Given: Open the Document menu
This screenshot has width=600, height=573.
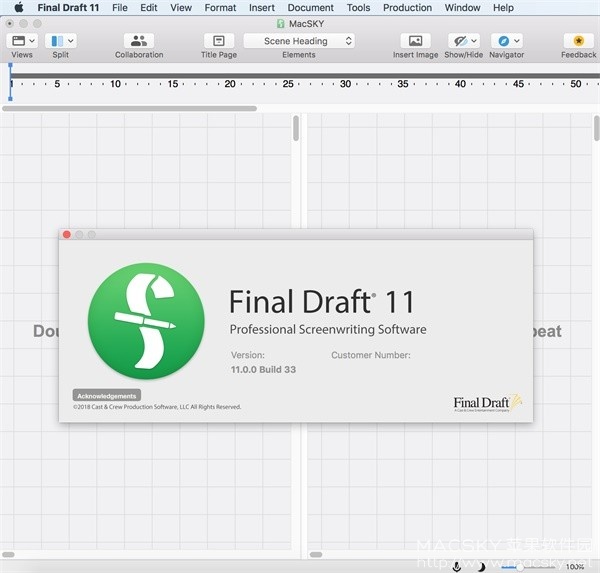Looking at the screenshot, I should (310, 8).
